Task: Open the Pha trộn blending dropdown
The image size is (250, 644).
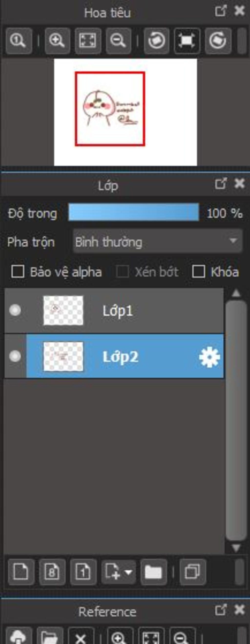Action: tap(158, 241)
